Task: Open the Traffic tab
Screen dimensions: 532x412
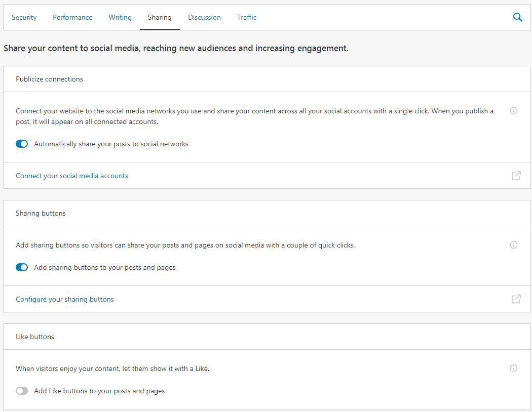Action: click(x=247, y=17)
